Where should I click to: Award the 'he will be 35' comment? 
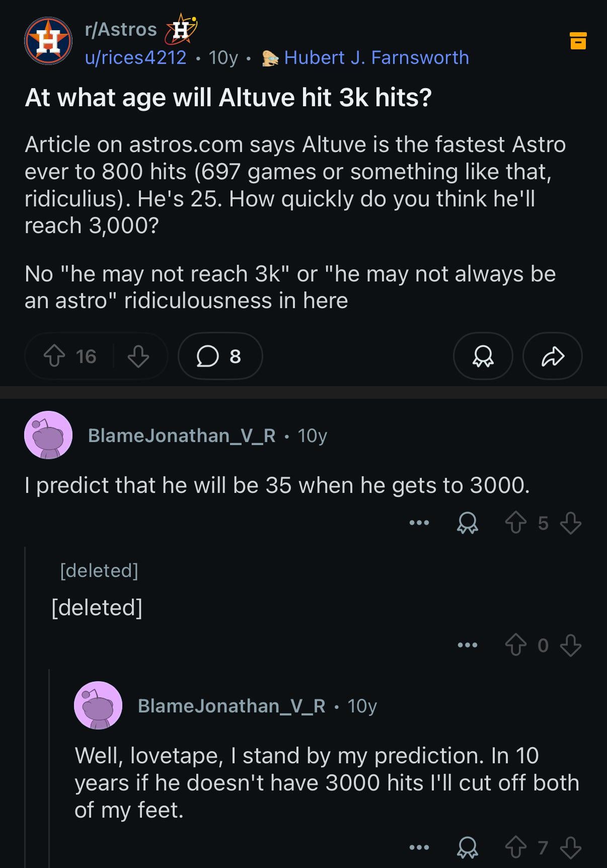467,523
